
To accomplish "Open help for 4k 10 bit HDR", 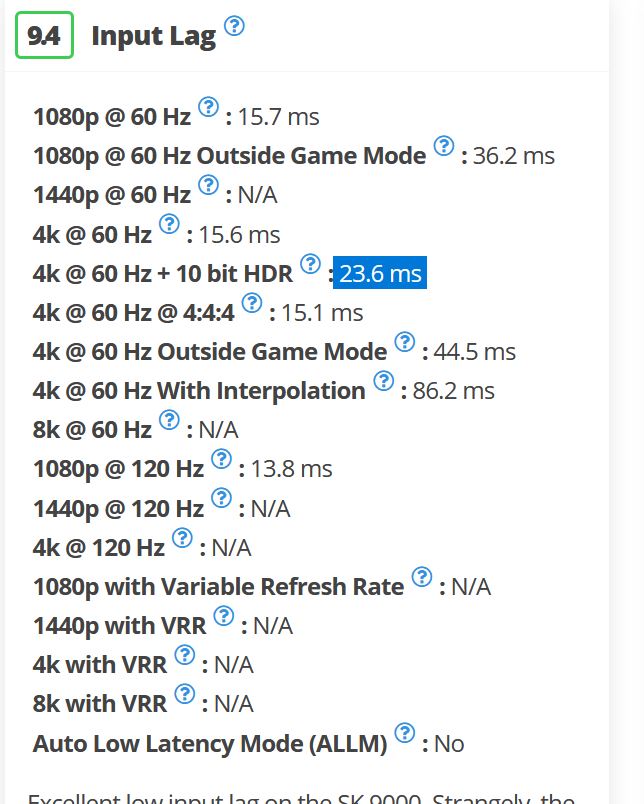I will coord(311,263).
